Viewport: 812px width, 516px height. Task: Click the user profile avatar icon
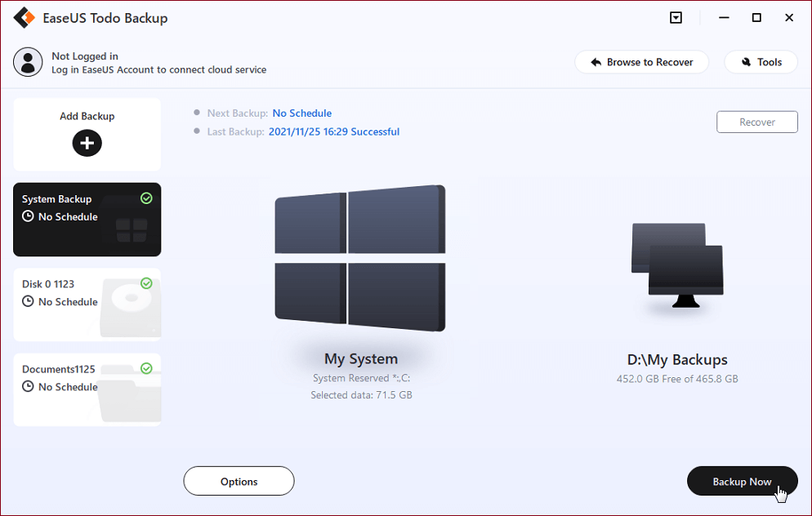[x=28, y=61]
